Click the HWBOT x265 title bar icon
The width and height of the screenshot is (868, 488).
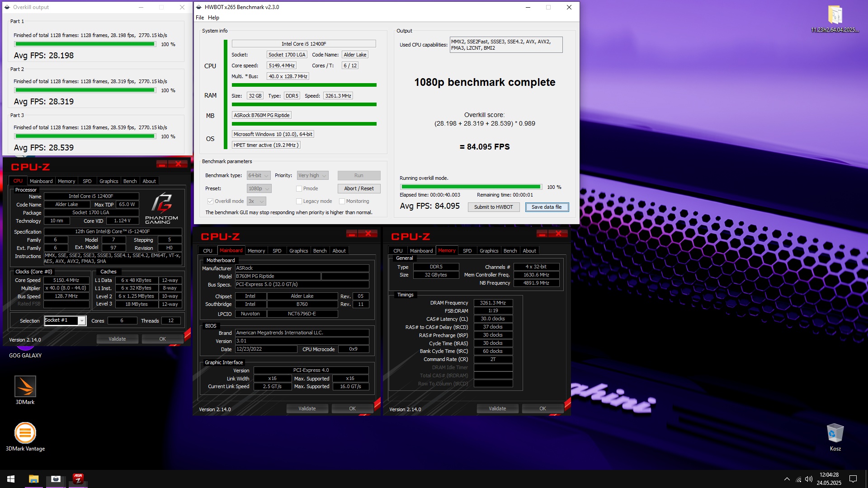[198, 7]
